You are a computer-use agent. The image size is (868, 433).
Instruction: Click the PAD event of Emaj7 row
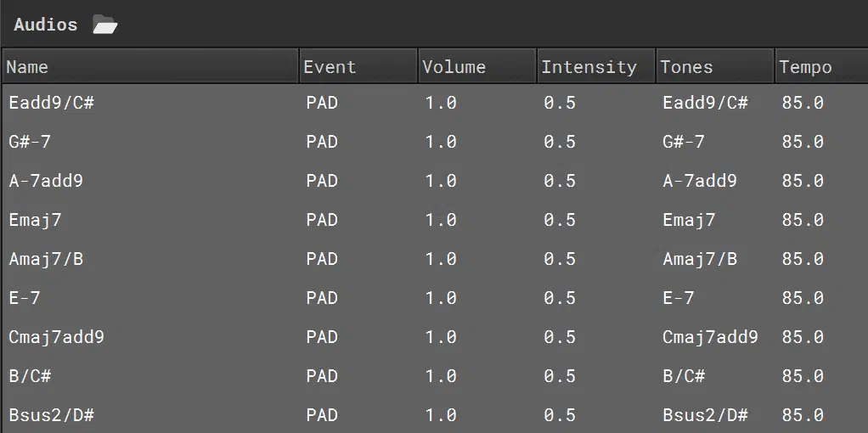[322, 221]
